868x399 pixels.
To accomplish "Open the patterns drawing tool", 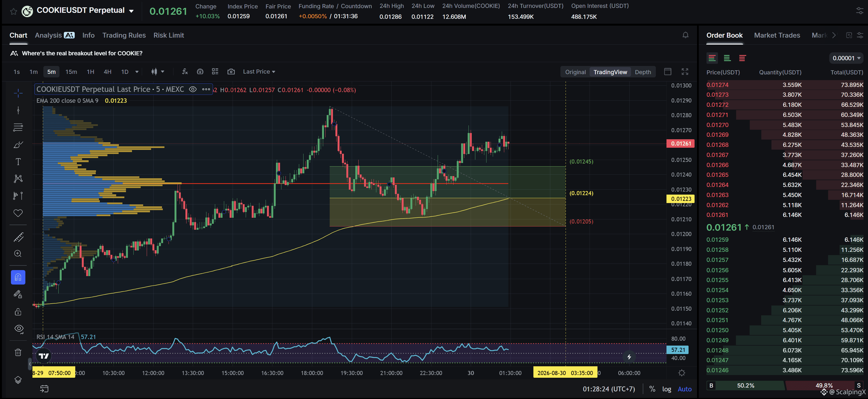I will pos(18,179).
